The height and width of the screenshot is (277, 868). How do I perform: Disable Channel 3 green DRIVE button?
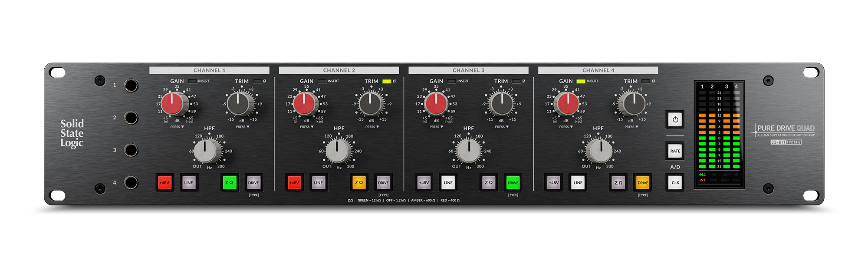pyautogui.click(x=513, y=183)
